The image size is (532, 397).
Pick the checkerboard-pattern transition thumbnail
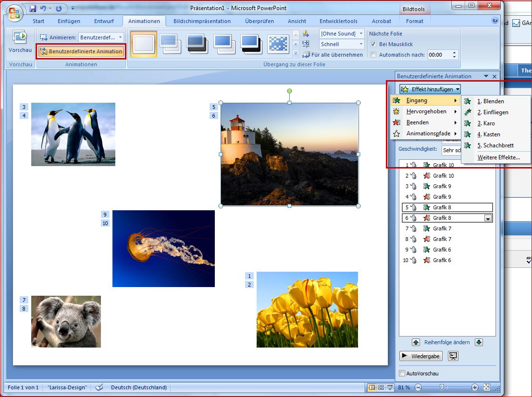(278, 44)
